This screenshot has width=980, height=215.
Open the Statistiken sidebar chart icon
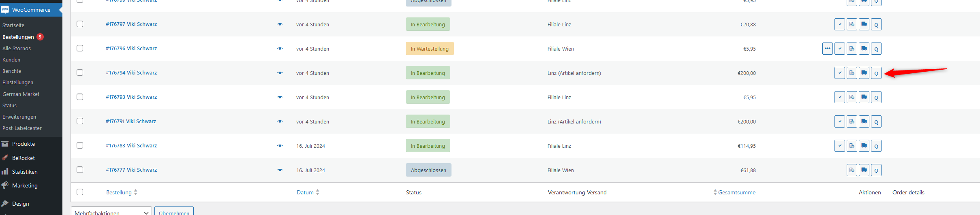5,172
